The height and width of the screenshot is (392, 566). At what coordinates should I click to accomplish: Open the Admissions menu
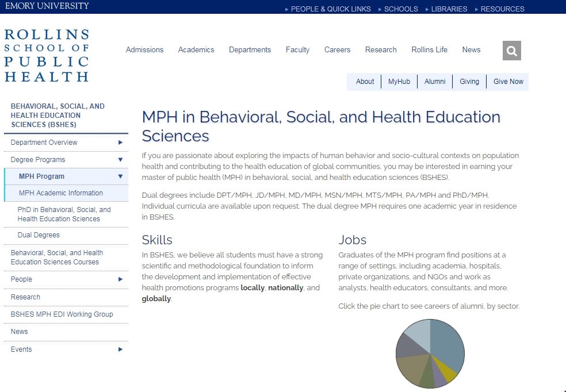coord(144,50)
